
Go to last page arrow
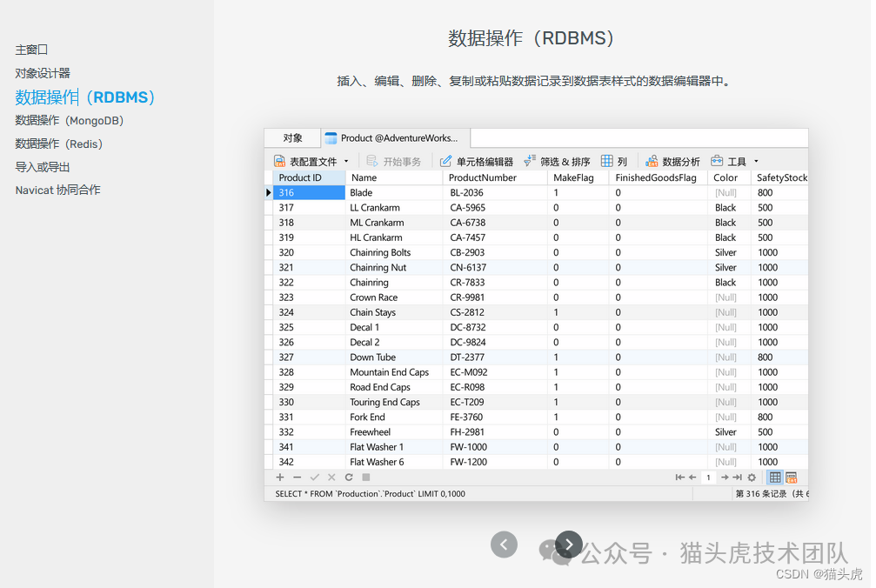coord(738,478)
